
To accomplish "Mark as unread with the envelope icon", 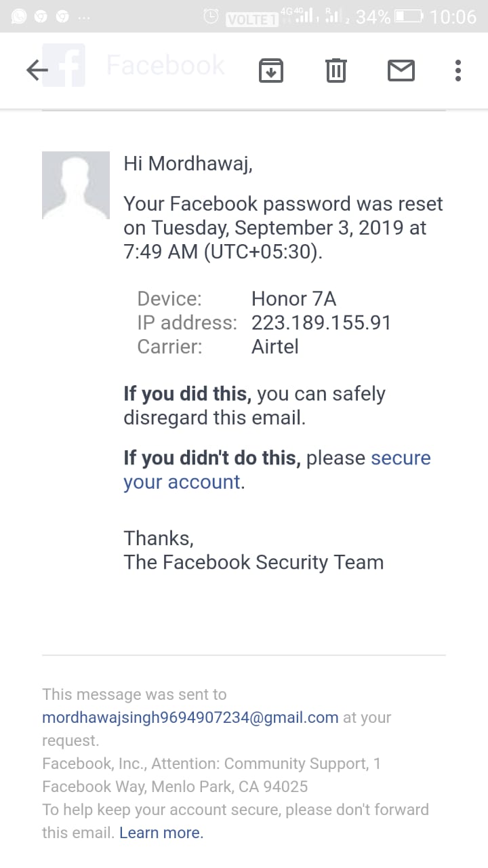I will [401, 70].
